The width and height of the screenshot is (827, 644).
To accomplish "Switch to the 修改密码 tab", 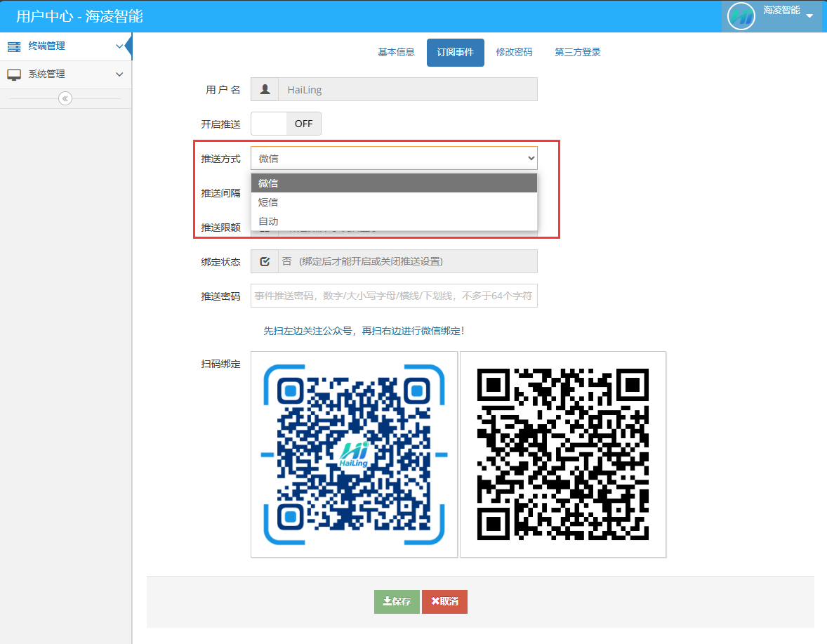I will point(514,52).
